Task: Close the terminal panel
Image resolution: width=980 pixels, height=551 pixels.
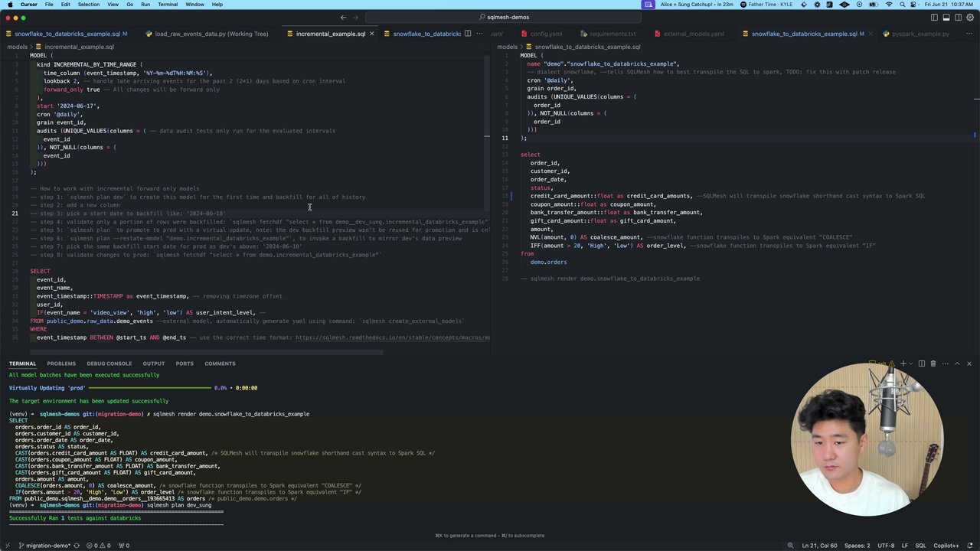Action: click(969, 364)
